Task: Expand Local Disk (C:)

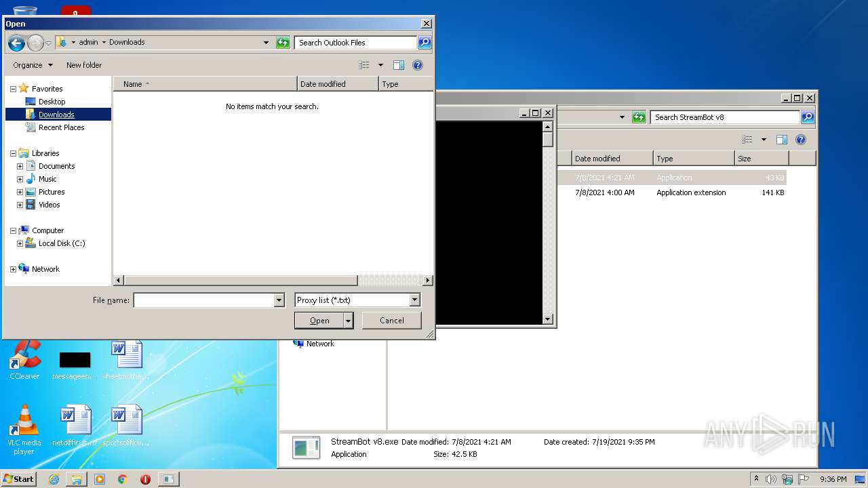Action: coord(20,243)
